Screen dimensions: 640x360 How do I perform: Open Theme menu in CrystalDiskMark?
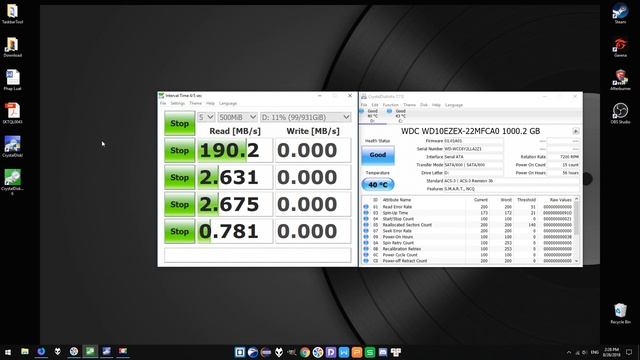196,103
